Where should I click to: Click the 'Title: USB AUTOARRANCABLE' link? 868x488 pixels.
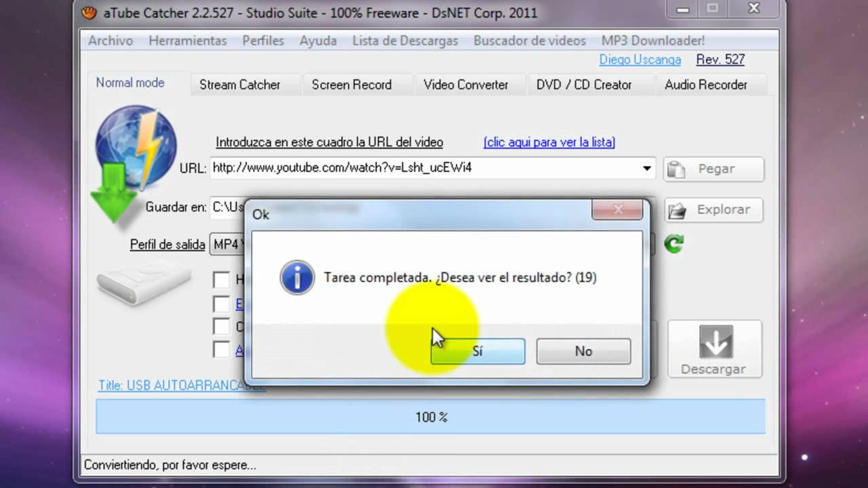[x=182, y=385]
